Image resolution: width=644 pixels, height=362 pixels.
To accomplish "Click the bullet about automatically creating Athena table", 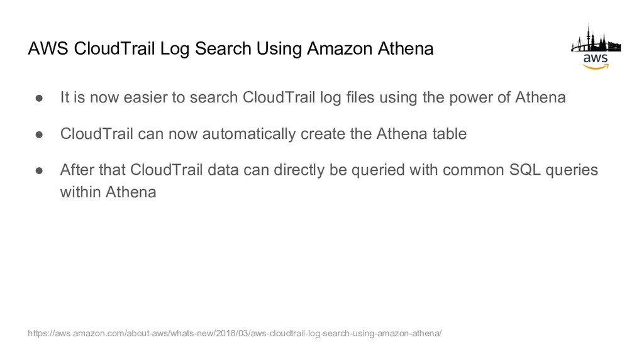I will (x=264, y=134).
